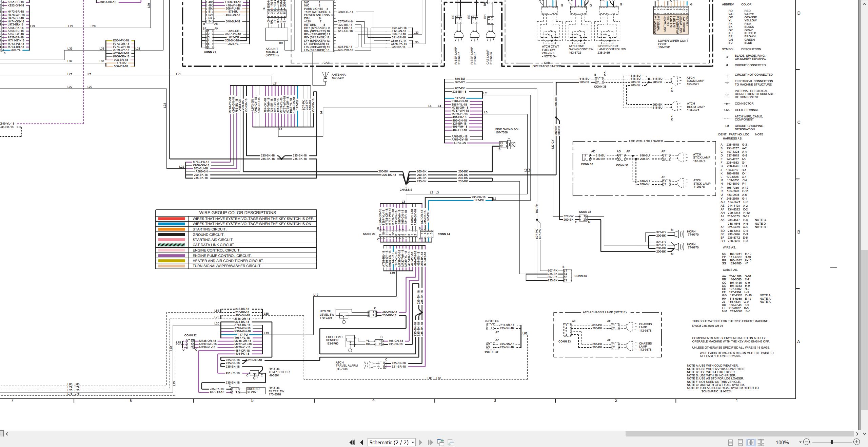Click the CHASSIS ground label
This screenshot has width=868, height=447.
(x=406, y=190)
